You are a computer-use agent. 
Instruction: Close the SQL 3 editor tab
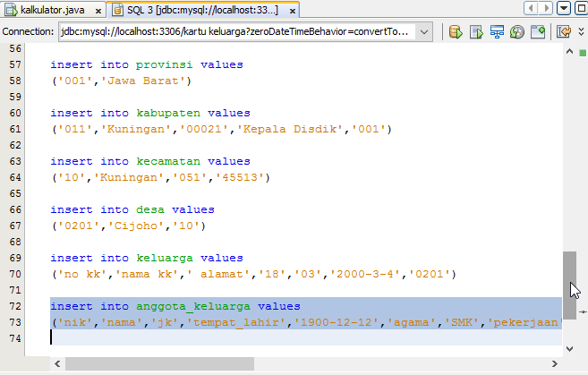293,12
